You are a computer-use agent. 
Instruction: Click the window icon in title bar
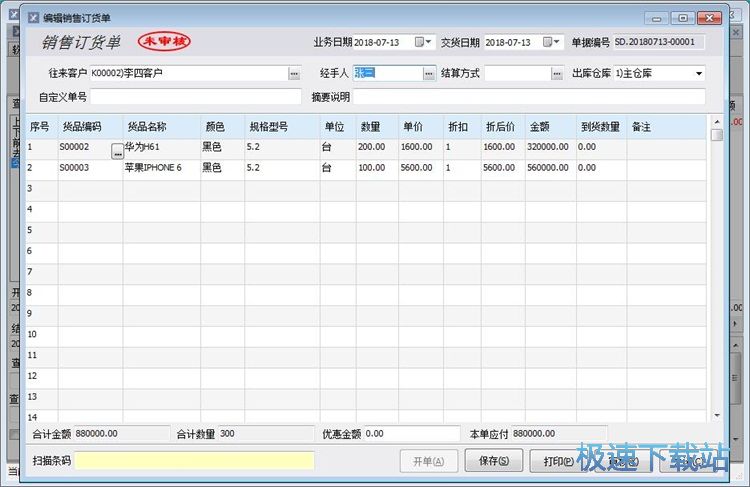point(32,18)
